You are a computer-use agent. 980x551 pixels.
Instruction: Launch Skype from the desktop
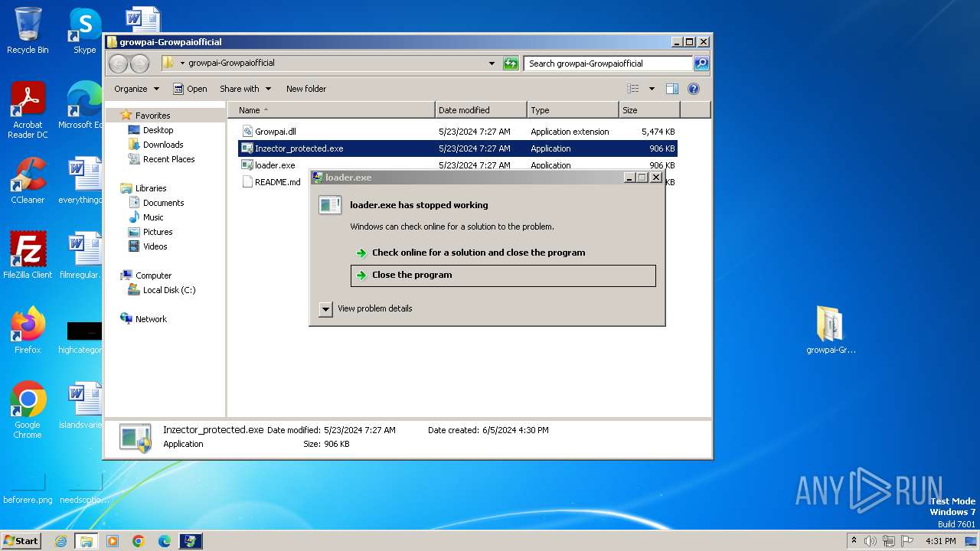(x=84, y=31)
